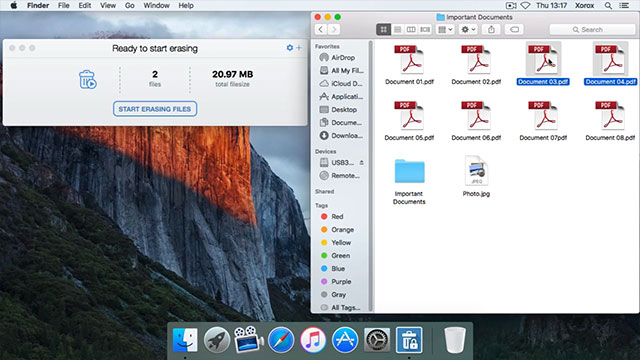The width and height of the screenshot is (640, 360).
Task: Open the Action gear dropdown in Finder
Action: [x=468, y=29]
